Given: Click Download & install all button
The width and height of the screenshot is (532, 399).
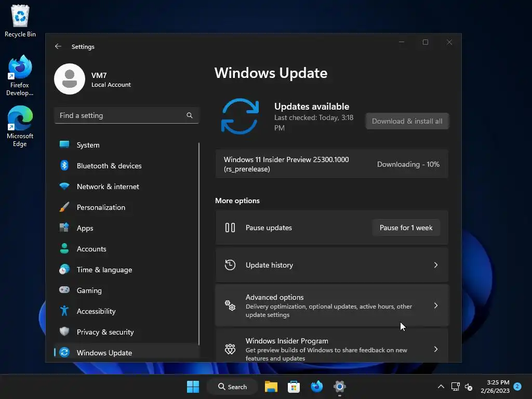Looking at the screenshot, I should (x=407, y=121).
